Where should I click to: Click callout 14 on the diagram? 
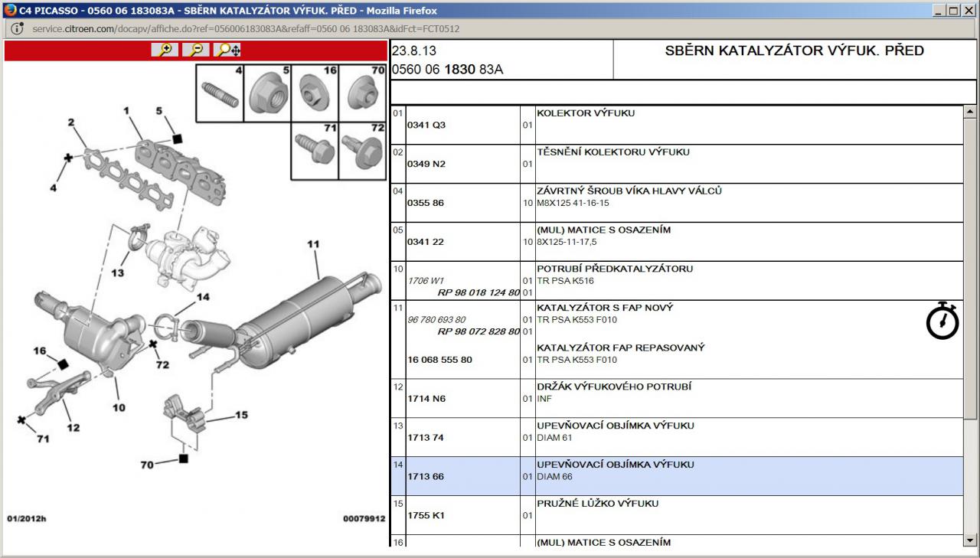click(203, 296)
